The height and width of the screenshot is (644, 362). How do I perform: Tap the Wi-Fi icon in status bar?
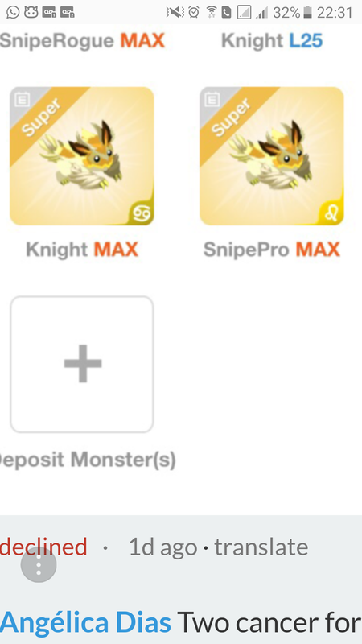(x=211, y=12)
